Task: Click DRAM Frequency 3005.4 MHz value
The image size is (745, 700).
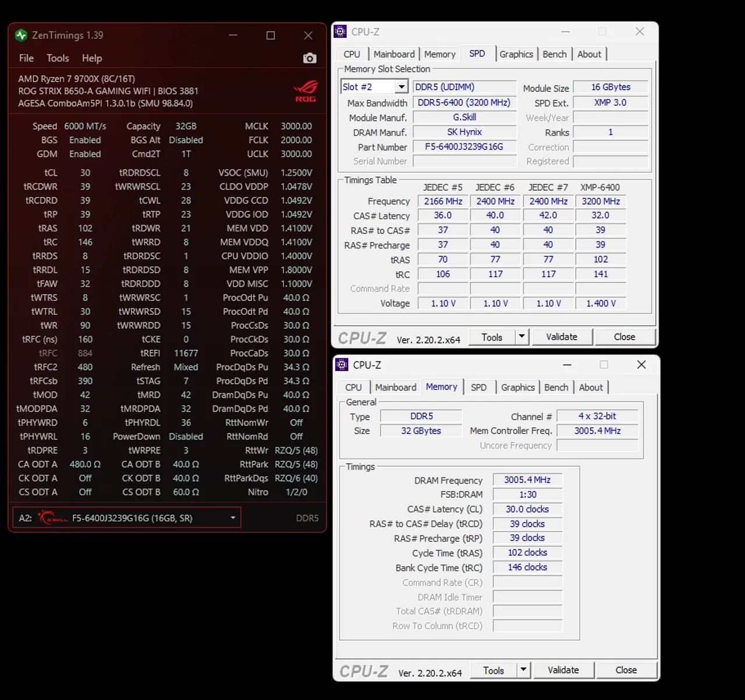Action: click(527, 479)
